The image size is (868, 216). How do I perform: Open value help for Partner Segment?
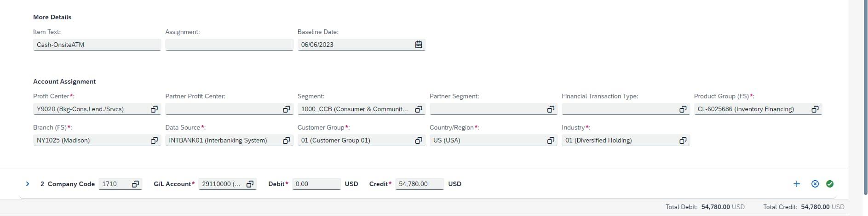click(x=551, y=109)
